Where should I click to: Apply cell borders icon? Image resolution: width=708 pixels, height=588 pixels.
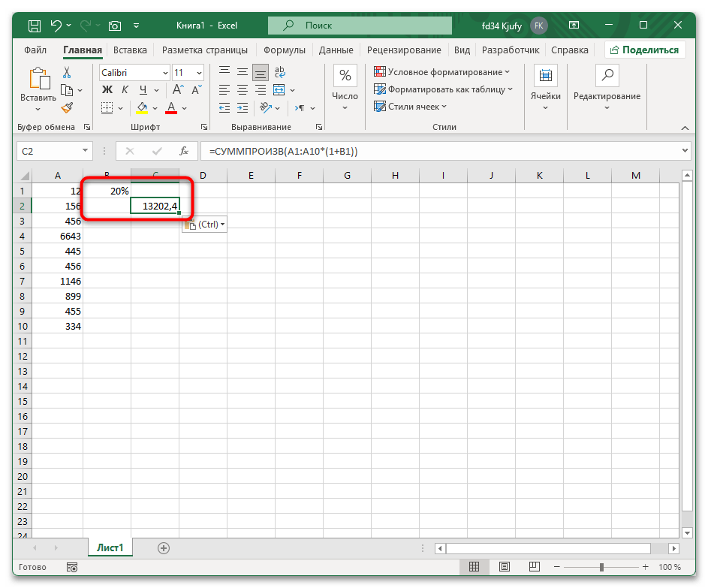click(107, 108)
